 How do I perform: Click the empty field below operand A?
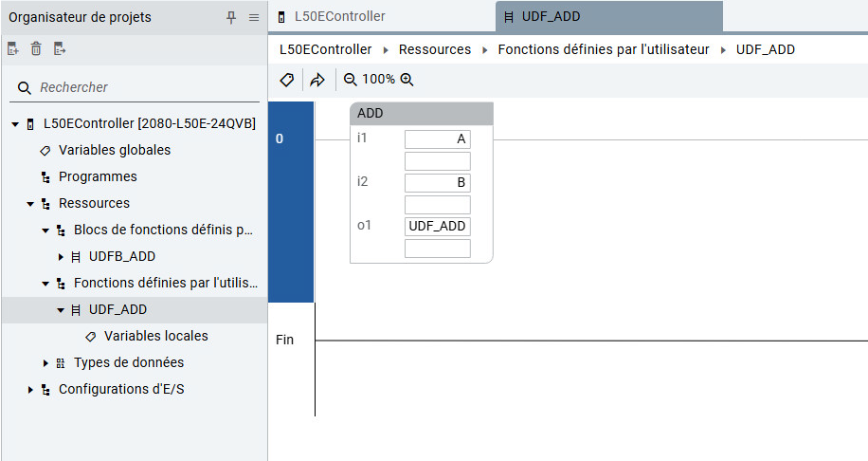tap(438, 161)
